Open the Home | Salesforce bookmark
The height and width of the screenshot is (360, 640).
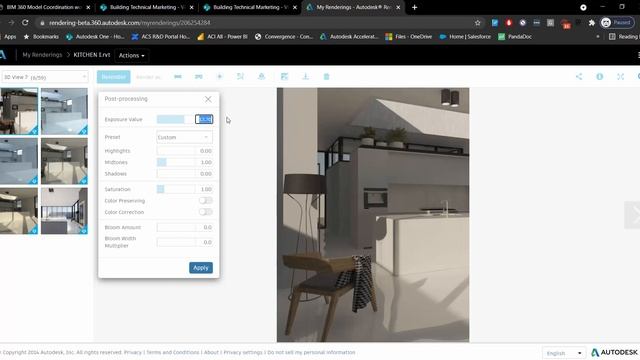[x=465, y=37]
